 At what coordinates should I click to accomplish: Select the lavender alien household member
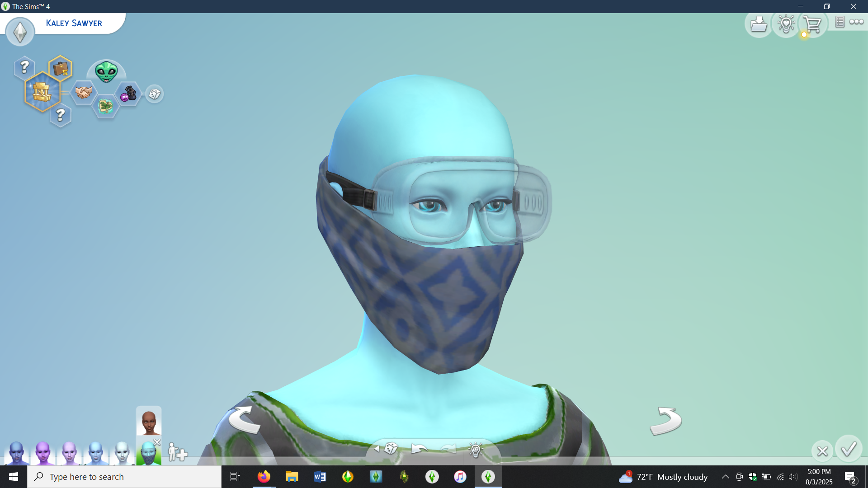click(x=69, y=453)
